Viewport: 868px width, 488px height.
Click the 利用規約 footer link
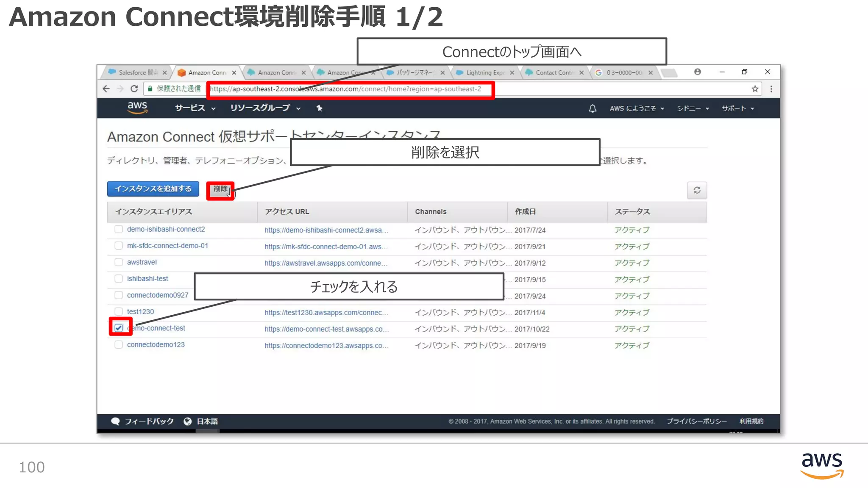click(751, 421)
